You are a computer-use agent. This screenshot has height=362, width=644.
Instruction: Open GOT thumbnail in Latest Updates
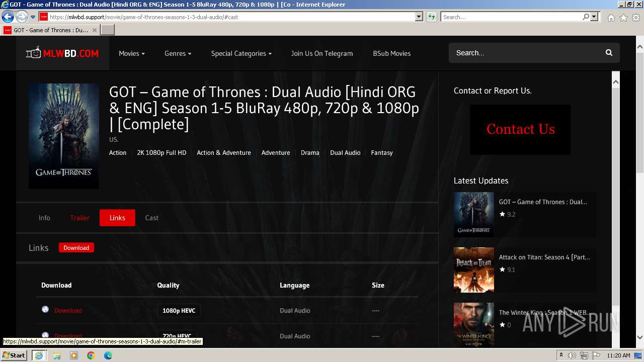tap(474, 215)
